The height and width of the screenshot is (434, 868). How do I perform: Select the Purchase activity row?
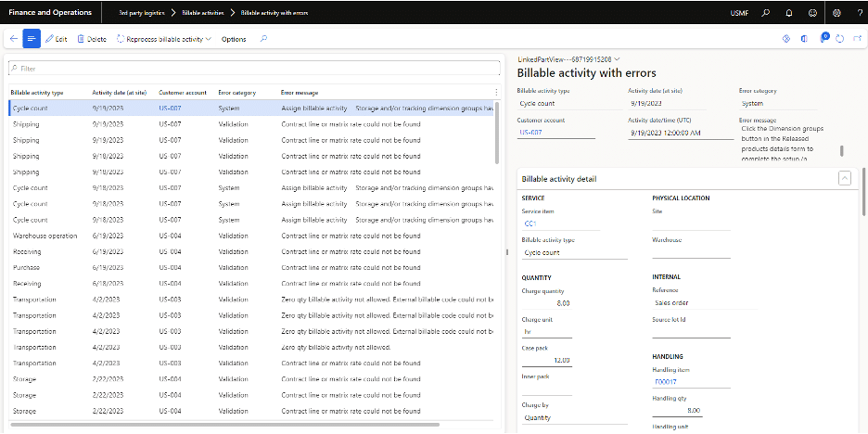252,267
